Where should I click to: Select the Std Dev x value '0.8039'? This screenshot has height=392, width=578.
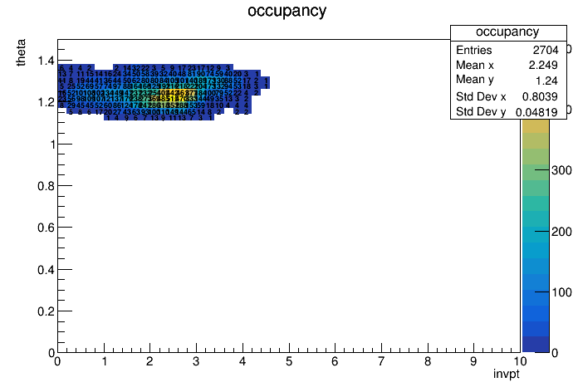pyautogui.click(x=540, y=96)
